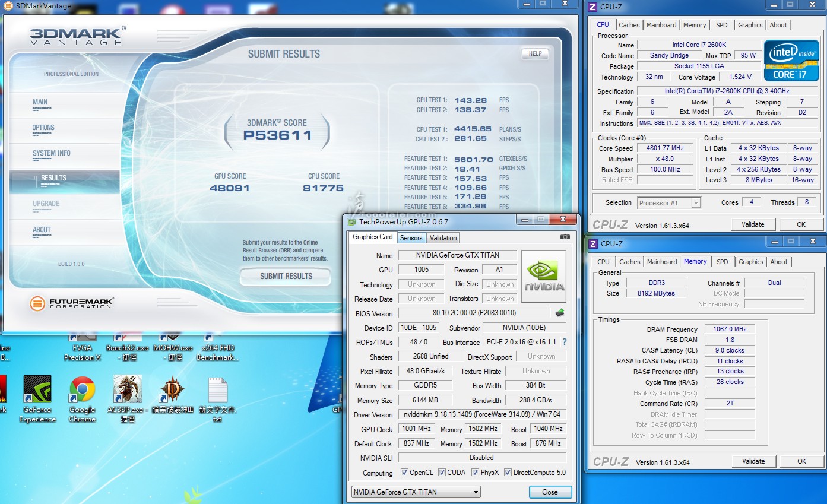Open Options in the 3DMark Vantage sidebar
This screenshot has height=504, width=827.
point(43,128)
